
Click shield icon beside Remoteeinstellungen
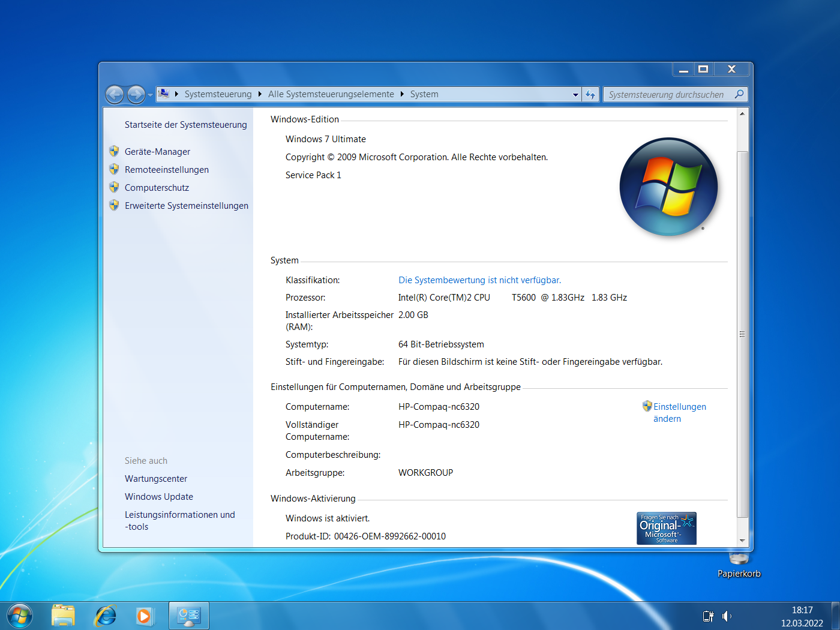pos(114,169)
